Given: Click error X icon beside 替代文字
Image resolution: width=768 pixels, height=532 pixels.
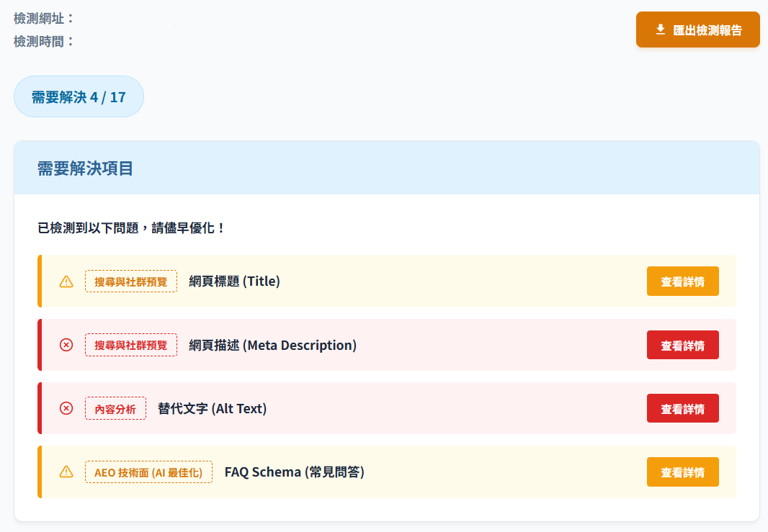Looking at the screenshot, I should point(66,408).
